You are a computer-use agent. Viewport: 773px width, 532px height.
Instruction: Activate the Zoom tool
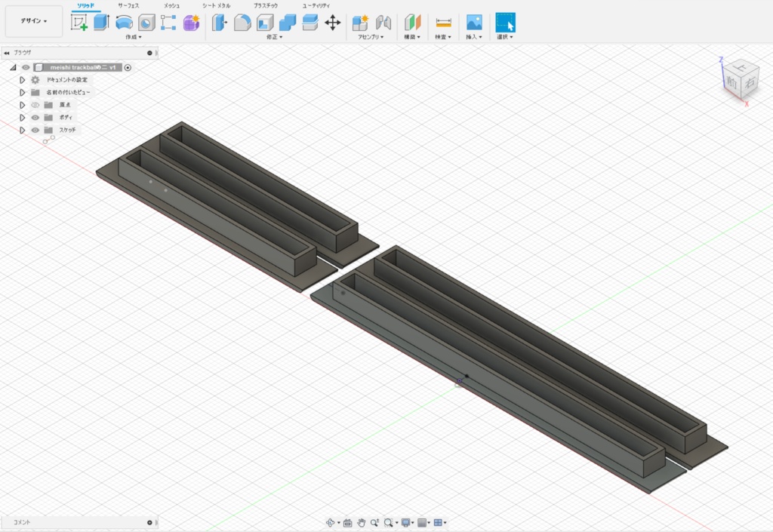(374, 523)
